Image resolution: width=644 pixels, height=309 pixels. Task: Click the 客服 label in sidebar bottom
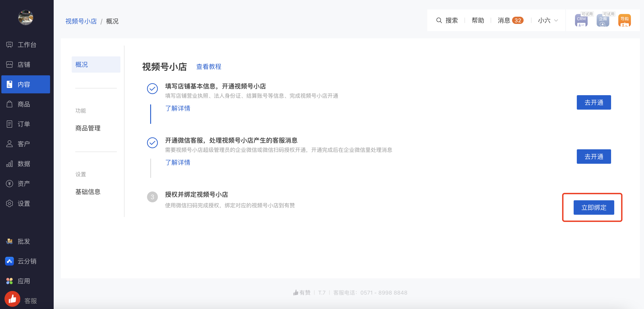[x=30, y=301]
